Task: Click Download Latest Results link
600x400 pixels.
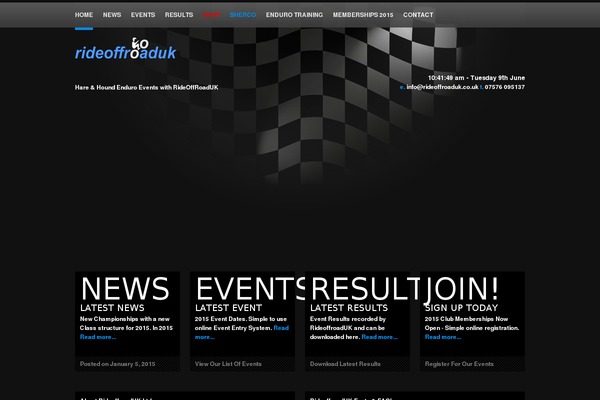Action: click(345, 364)
